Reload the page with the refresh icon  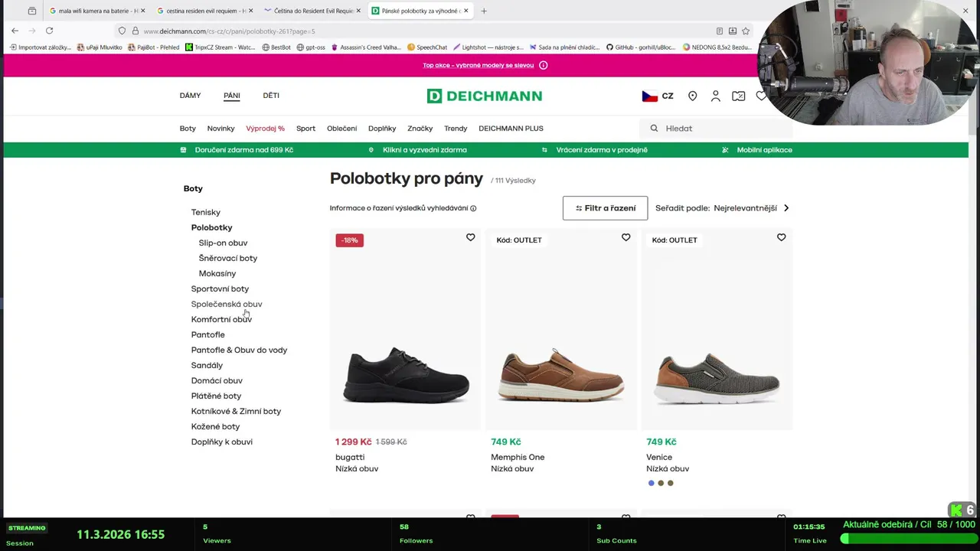click(49, 31)
